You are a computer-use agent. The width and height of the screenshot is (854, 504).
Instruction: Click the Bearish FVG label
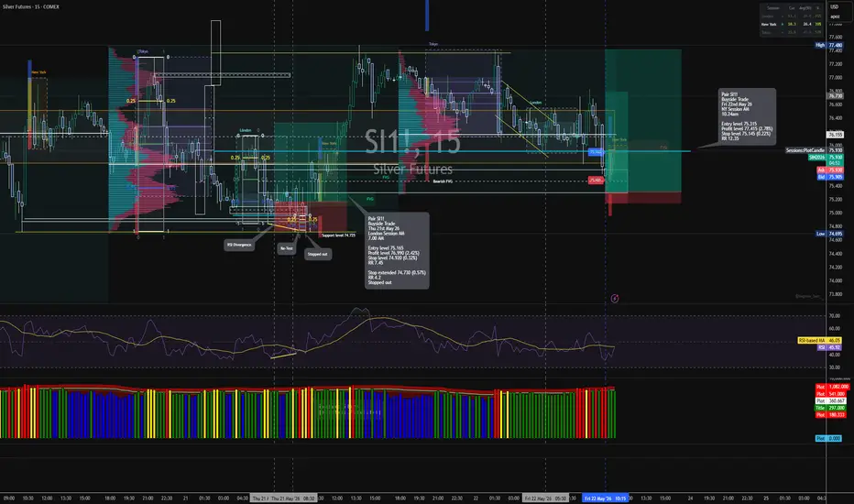point(443,181)
